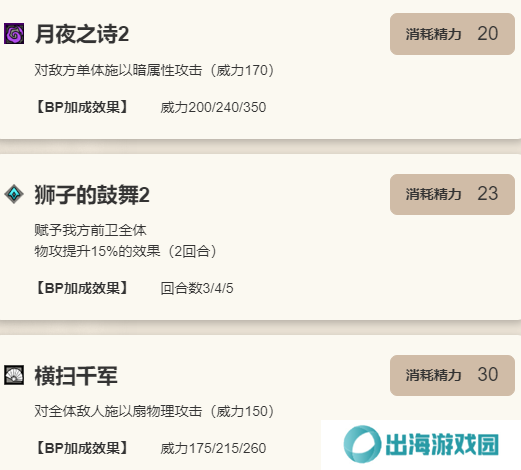Viewport: 521px width, 470px height.
Task: Click the fan weapon skill icon
Action: tap(14, 375)
